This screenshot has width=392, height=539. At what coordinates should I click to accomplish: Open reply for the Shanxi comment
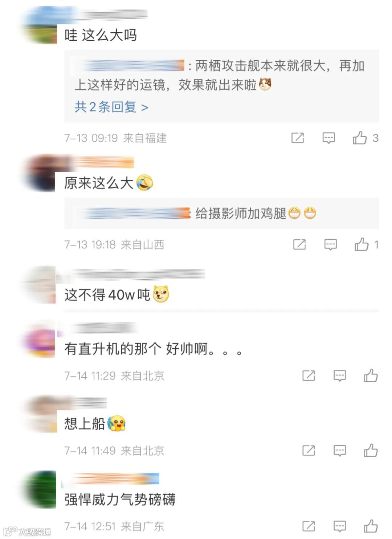[330, 244]
